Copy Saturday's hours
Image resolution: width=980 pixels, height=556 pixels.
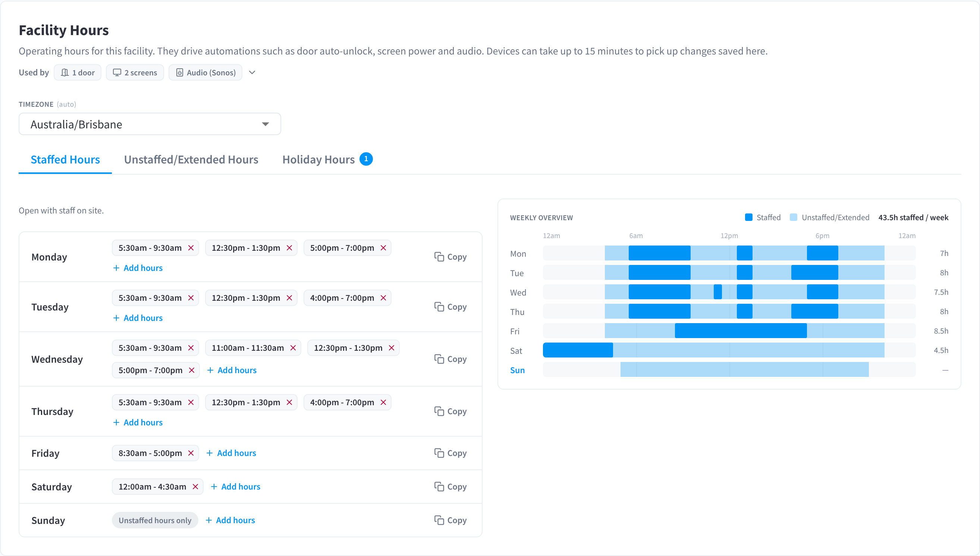pos(450,487)
